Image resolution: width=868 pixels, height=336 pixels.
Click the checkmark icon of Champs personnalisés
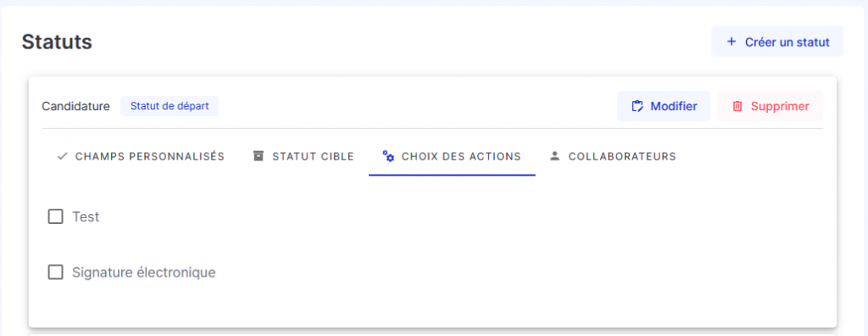pyautogui.click(x=63, y=156)
